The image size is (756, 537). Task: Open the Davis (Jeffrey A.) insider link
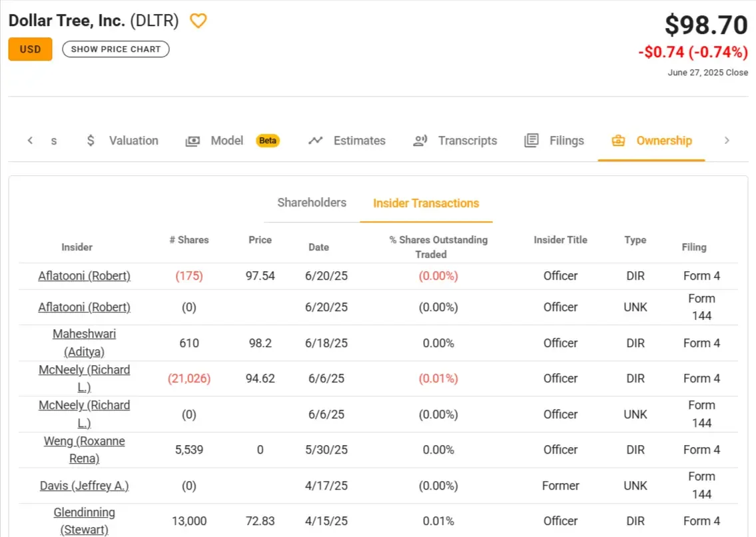(85, 486)
